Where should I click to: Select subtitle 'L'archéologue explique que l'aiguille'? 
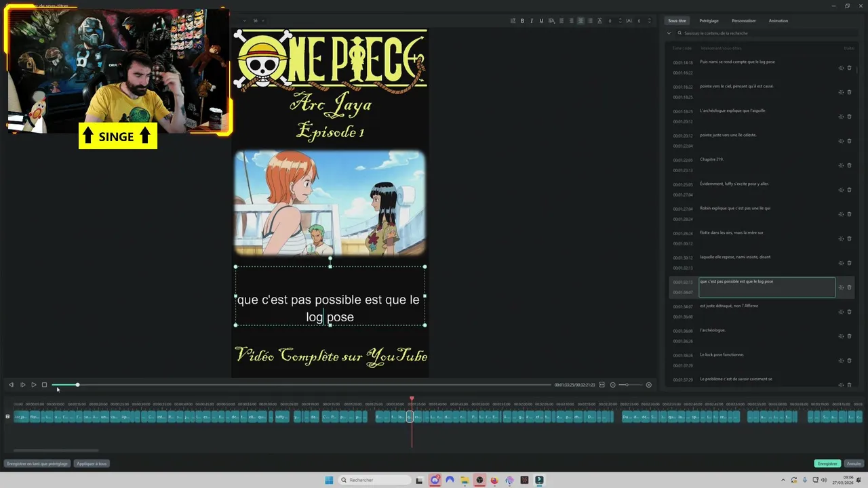763,116
